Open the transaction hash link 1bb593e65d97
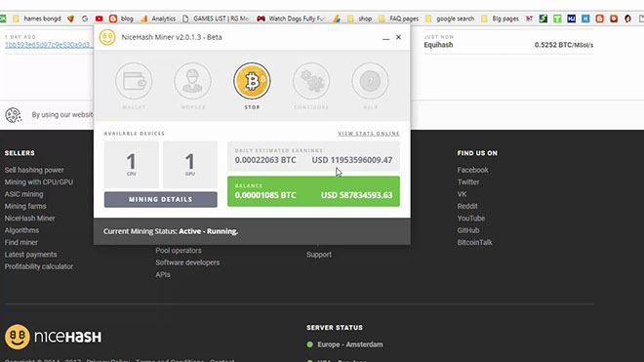644x362 pixels. (x=49, y=44)
